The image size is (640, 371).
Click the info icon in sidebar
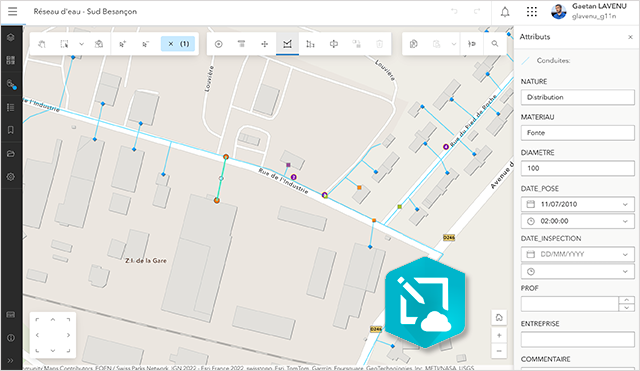click(11, 338)
